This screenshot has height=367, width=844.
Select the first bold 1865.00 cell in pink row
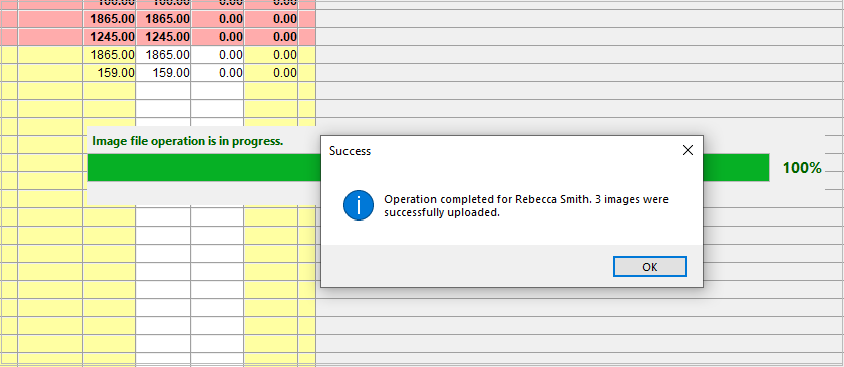point(109,19)
